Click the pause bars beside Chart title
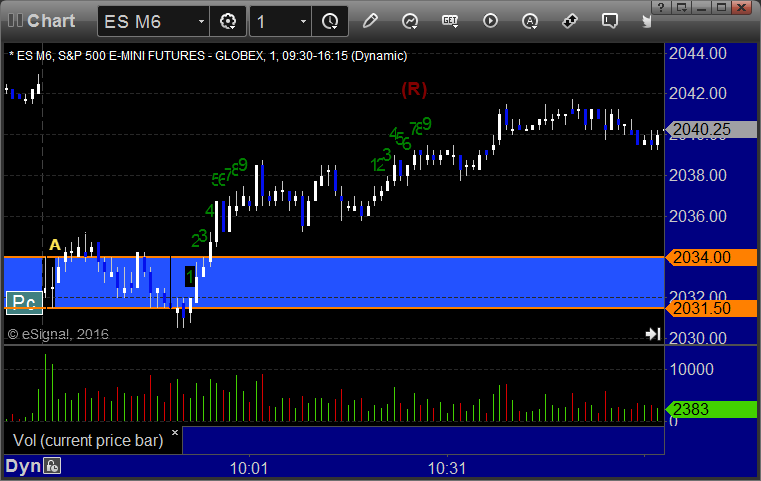761x481 pixels. (15, 21)
